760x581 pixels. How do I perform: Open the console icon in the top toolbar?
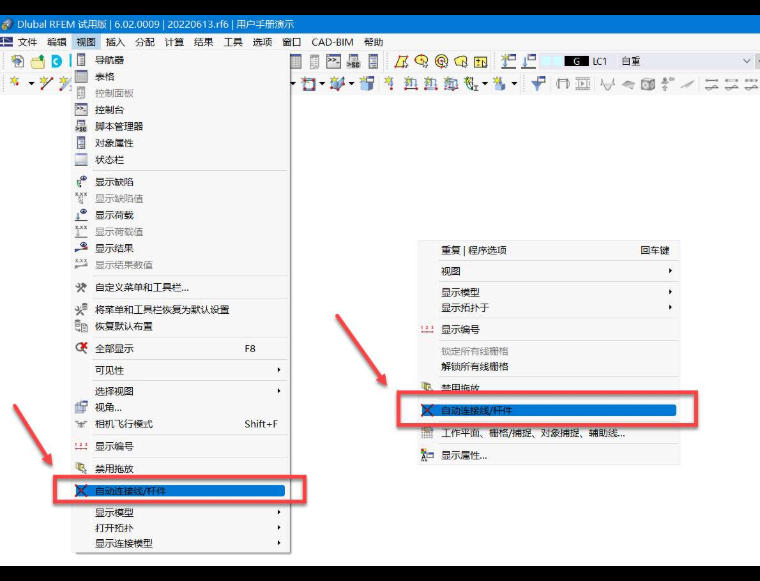[333, 62]
